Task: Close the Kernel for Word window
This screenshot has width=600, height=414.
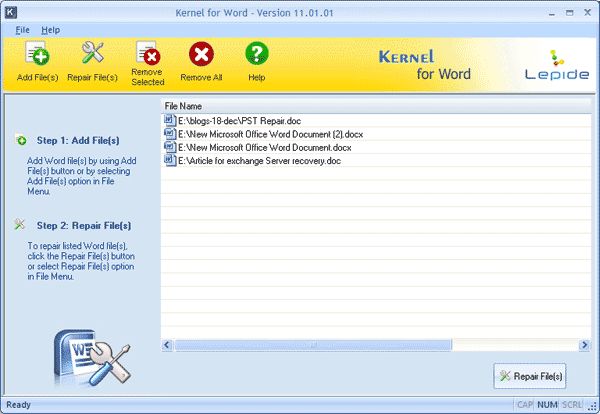Action: pos(587,13)
